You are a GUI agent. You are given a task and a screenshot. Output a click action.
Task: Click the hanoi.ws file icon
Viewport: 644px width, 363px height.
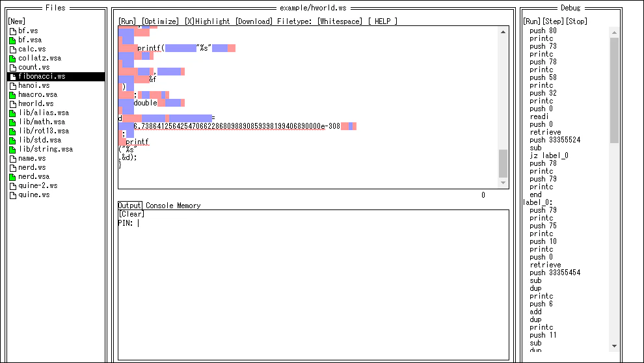(x=13, y=86)
